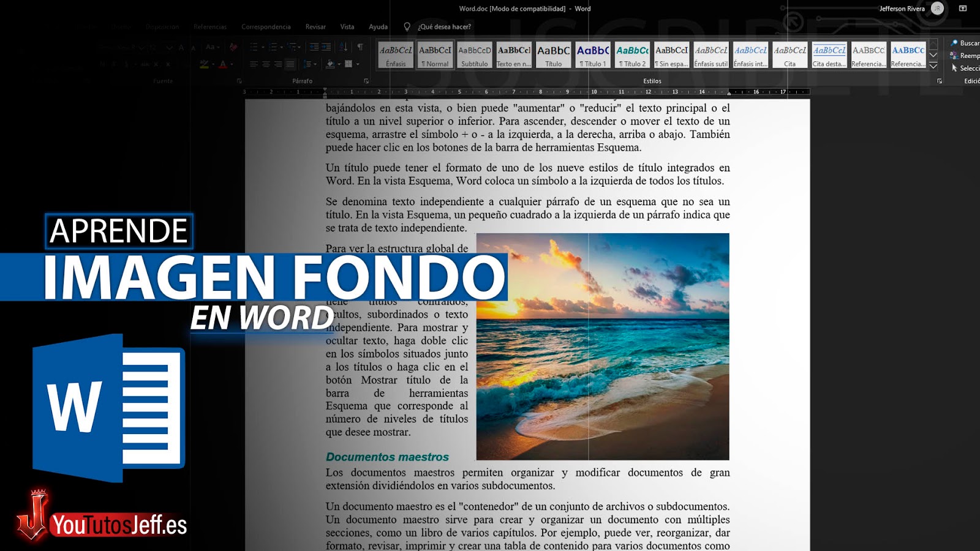Click the grow font size icon
Screen dimensions: 980x551
pos(181,47)
